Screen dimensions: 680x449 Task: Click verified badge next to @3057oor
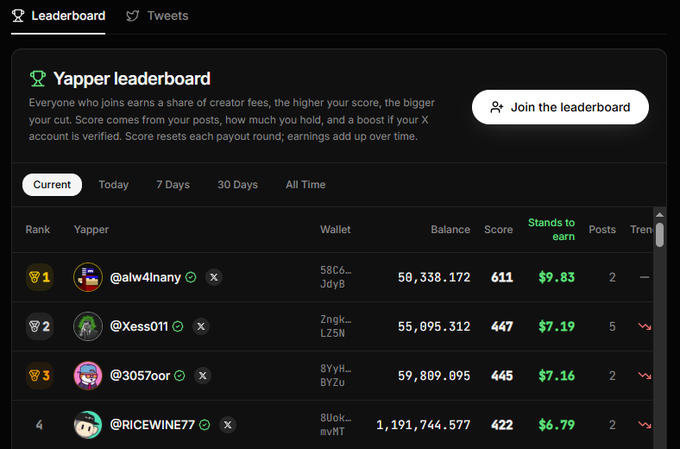click(180, 376)
